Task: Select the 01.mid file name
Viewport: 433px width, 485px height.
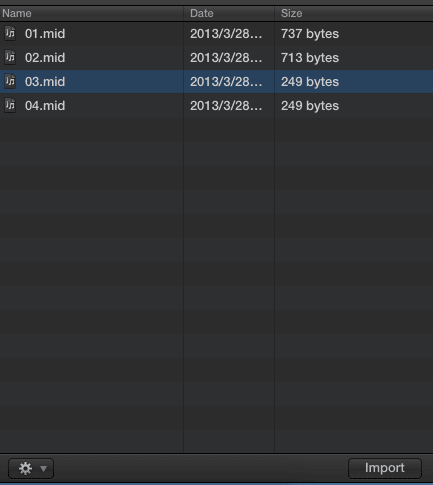Action: [x=45, y=34]
